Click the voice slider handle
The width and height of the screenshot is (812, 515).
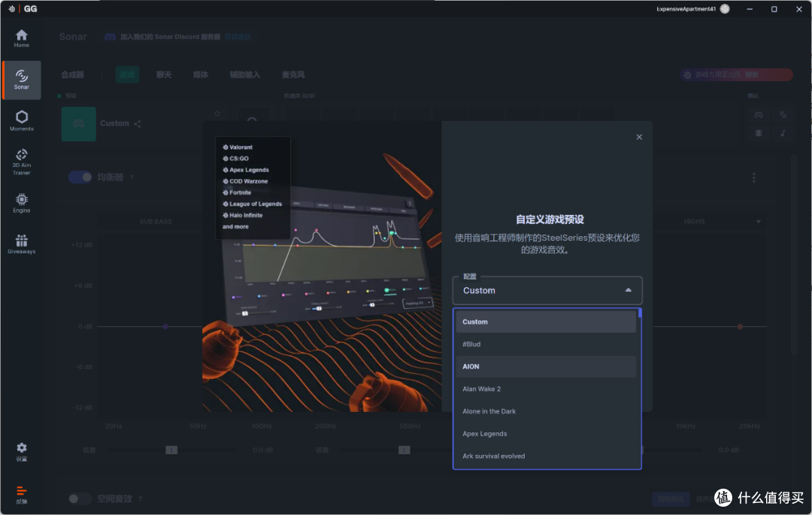pos(404,450)
